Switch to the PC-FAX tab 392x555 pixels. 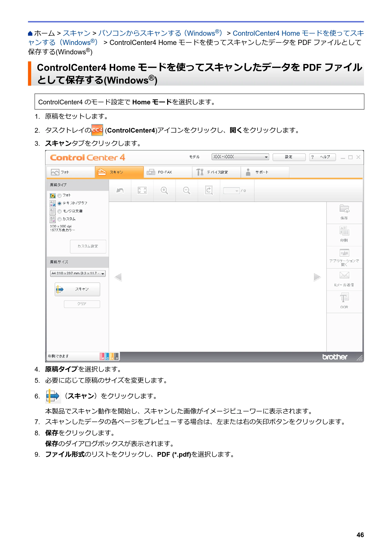pos(168,172)
